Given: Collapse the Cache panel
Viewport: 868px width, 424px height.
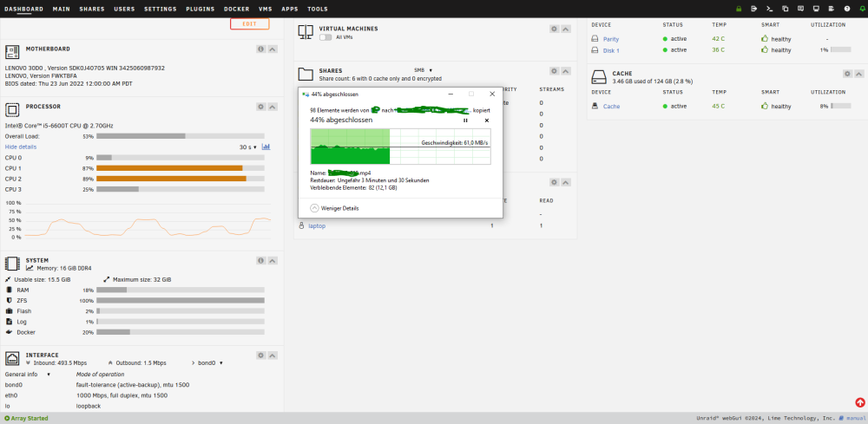Looking at the screenshot, I should pyautogui.click(x=859, y=74).
